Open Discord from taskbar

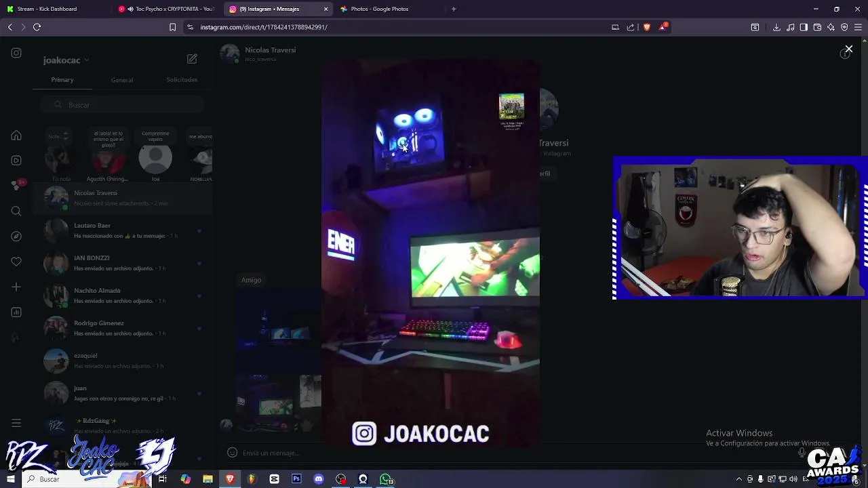[319, 479]
